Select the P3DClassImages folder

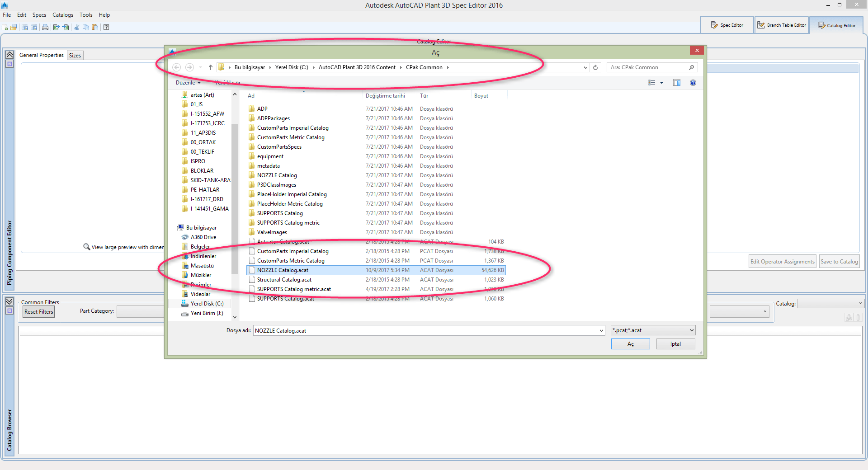coord(376,185)
